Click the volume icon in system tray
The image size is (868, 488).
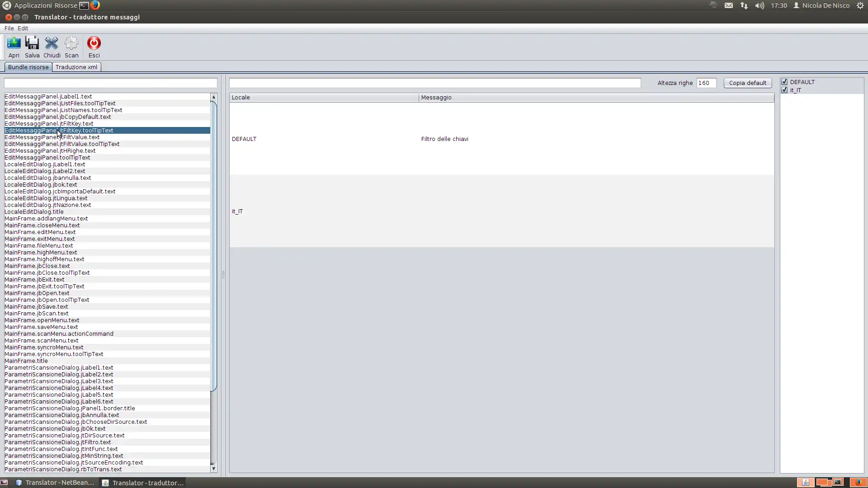tap(759, 5)
